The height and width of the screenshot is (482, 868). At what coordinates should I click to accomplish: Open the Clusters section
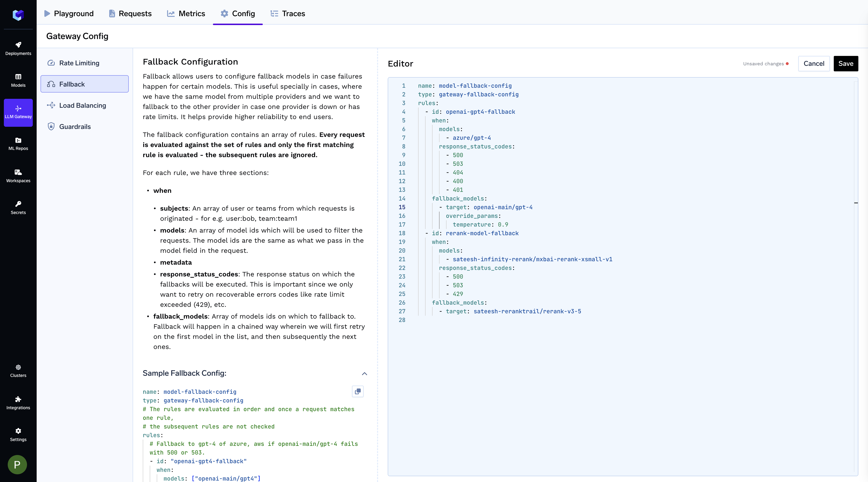[18, 371]
